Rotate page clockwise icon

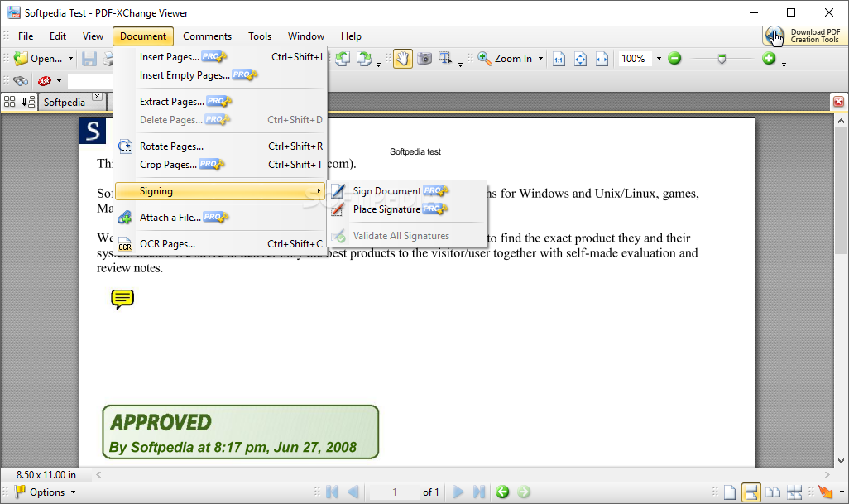364,59
